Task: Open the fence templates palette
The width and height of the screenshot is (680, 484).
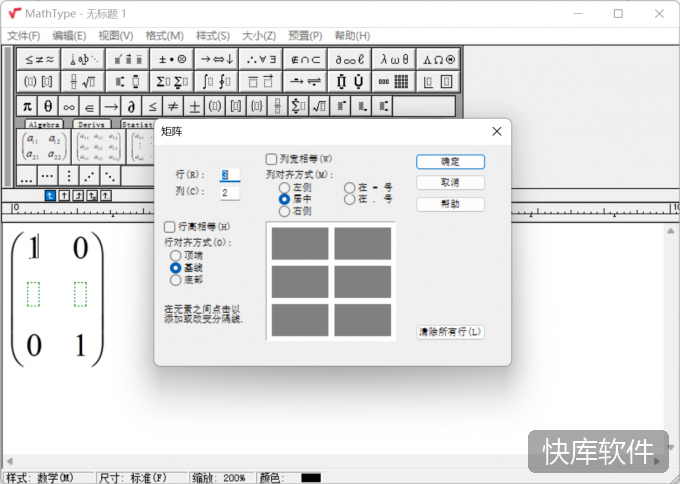Action: [x=39, y=82]
